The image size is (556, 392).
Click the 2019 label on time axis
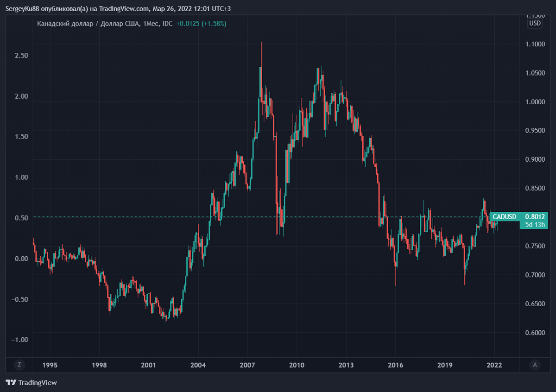(445, 365)
